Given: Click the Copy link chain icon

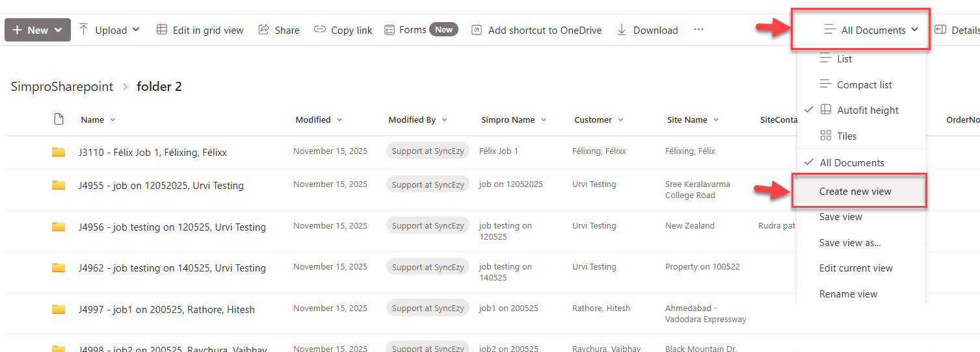Looking at the screenshot, I should (x=320, y=30).
